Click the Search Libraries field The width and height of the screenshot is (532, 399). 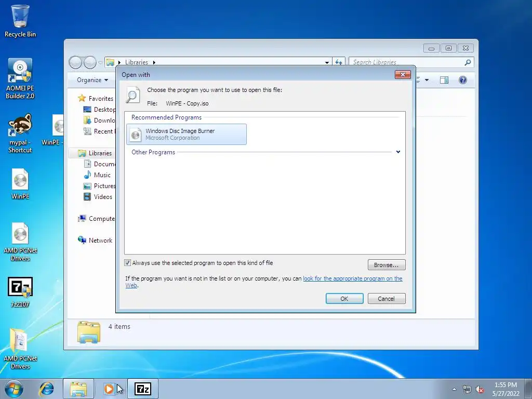coord(407,62)
